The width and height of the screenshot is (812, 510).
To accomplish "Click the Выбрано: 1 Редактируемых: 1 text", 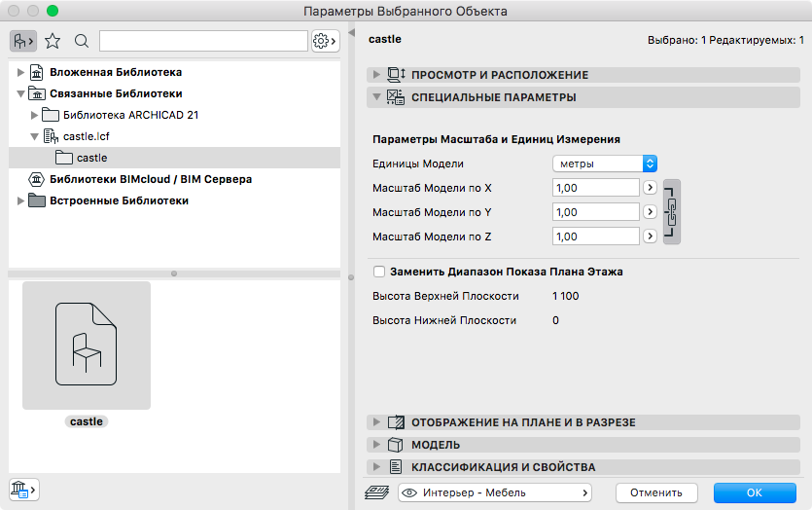I will point(725,40).
